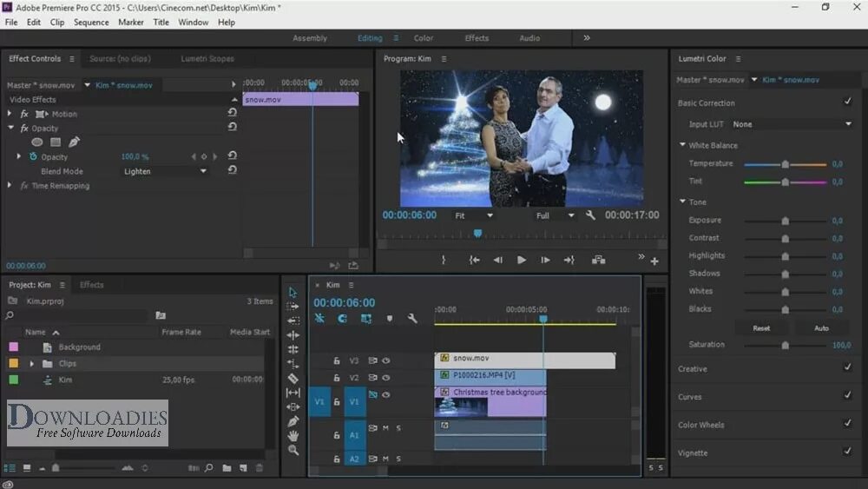Image resolution: width=868 pixels, height=489 pixels.
Task: Expand the Time Remapping effect
Action: [x=10, y=186]
